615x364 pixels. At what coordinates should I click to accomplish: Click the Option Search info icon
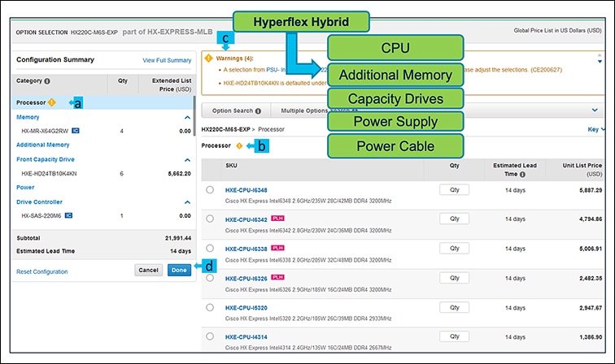(258, 110)
